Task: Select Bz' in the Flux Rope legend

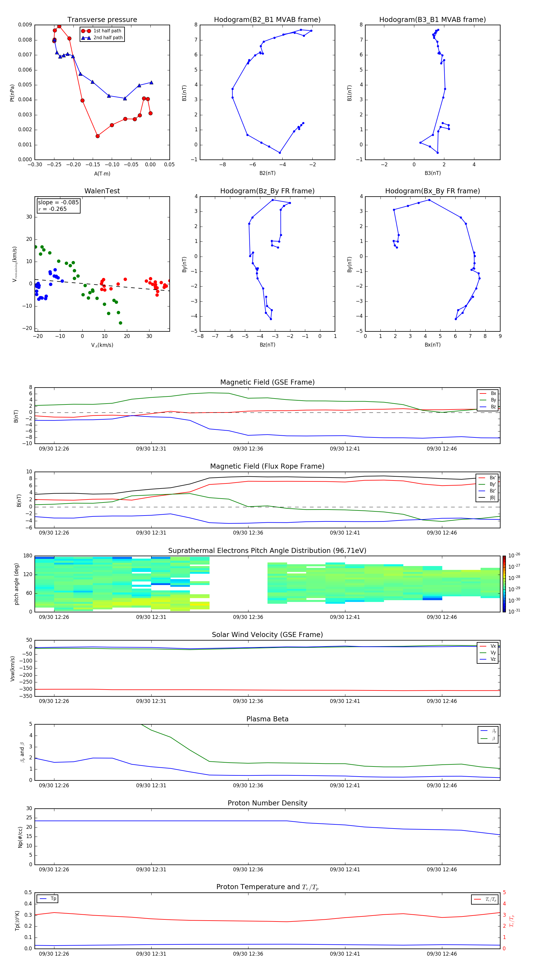Action: coord(487,491)
